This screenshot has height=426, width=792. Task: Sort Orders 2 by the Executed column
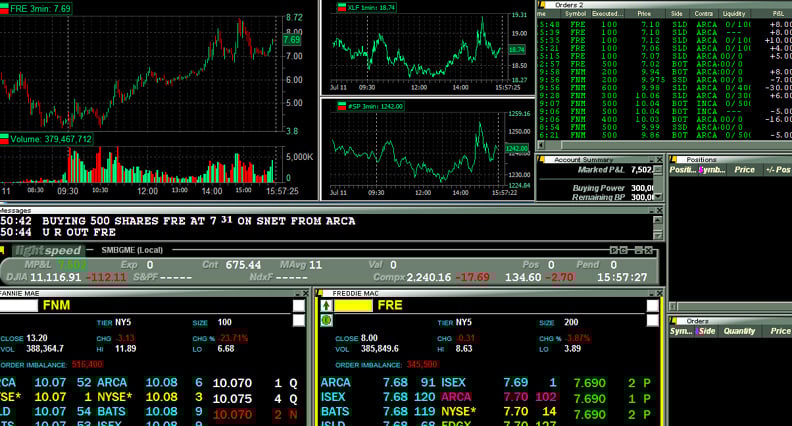click(608, 14)
